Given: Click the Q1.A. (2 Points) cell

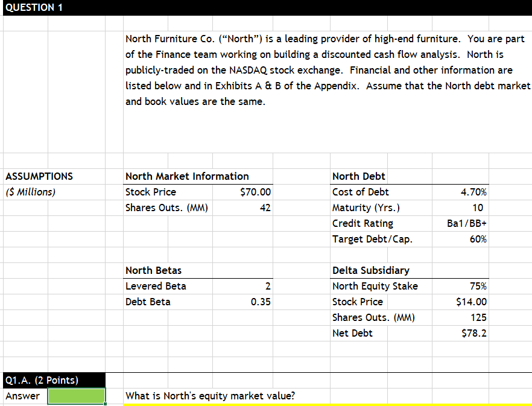Looking at the screenshot, I should (x=54, y=380).
